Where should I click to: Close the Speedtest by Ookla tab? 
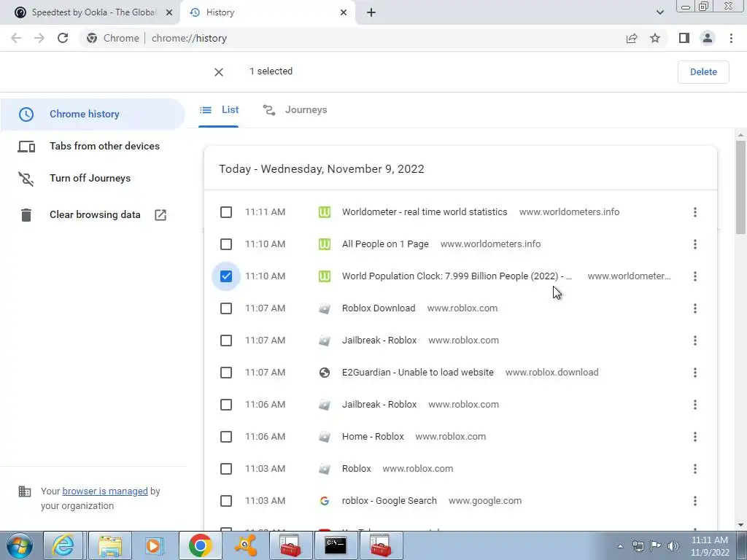click(169, 12)
